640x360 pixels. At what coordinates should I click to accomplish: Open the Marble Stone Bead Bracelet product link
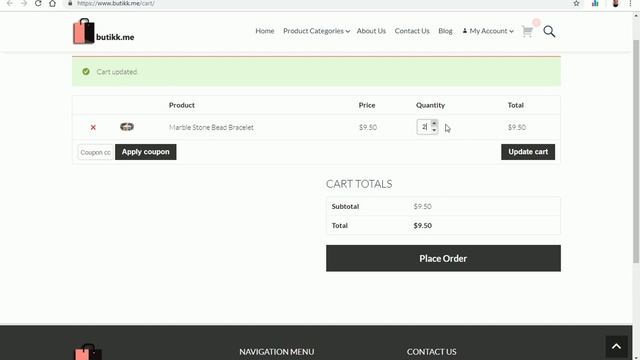tap(211, 127)
